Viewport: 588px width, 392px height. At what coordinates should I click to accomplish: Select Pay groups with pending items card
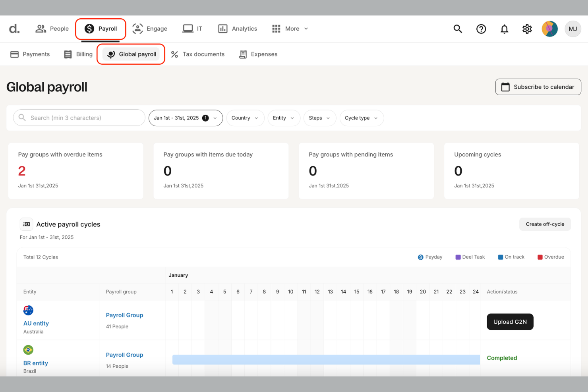pos(366,171)
